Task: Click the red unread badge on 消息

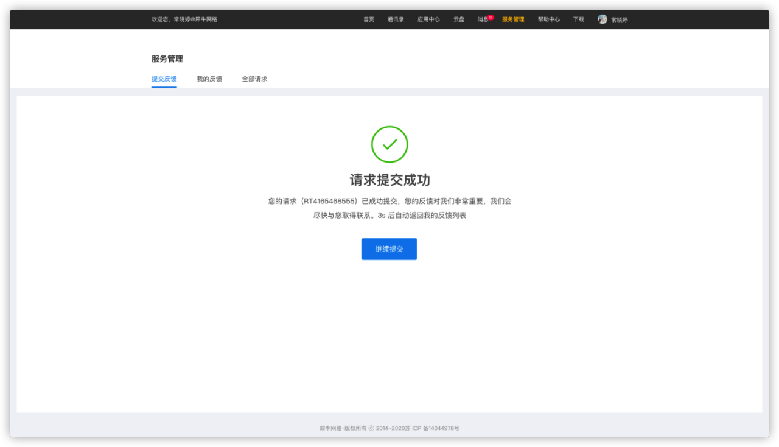Action: tap(490, 17)
